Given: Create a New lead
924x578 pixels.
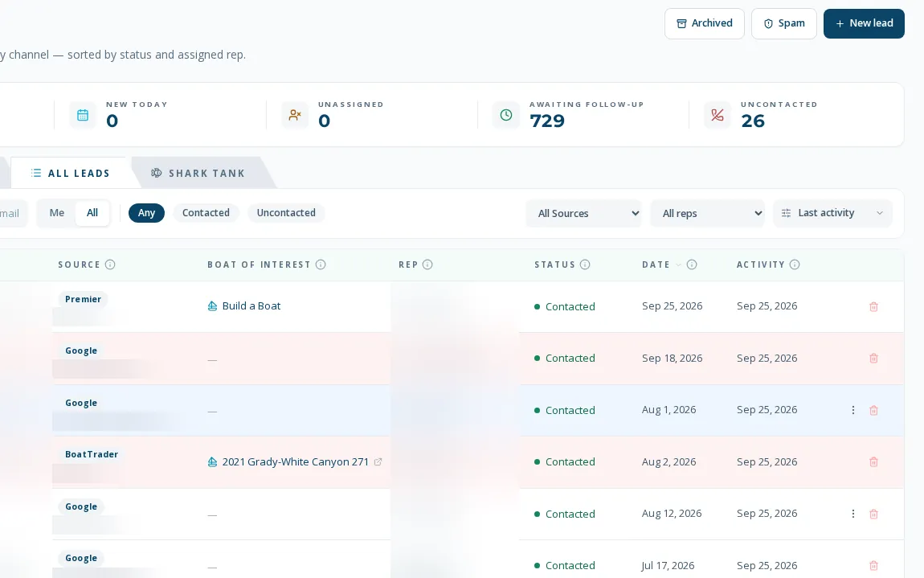Looking at the screenshot, I should 864,23.
